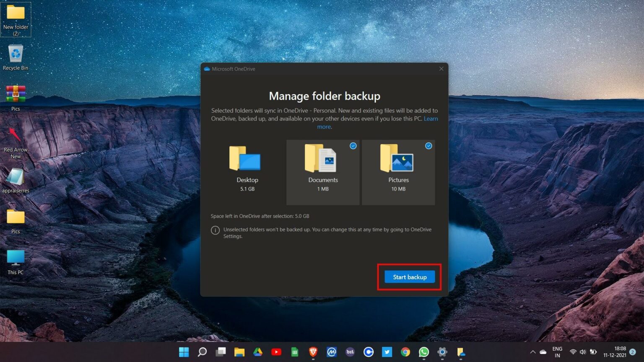Open the ENG IN language switcher

pyautogui.click(x=557, y=352)
